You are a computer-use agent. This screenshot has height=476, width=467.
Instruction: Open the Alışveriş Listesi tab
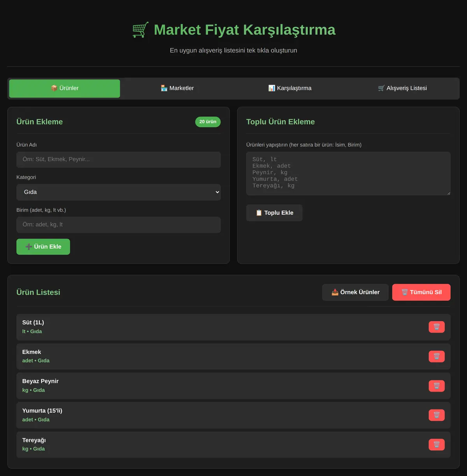pos(402,88)
